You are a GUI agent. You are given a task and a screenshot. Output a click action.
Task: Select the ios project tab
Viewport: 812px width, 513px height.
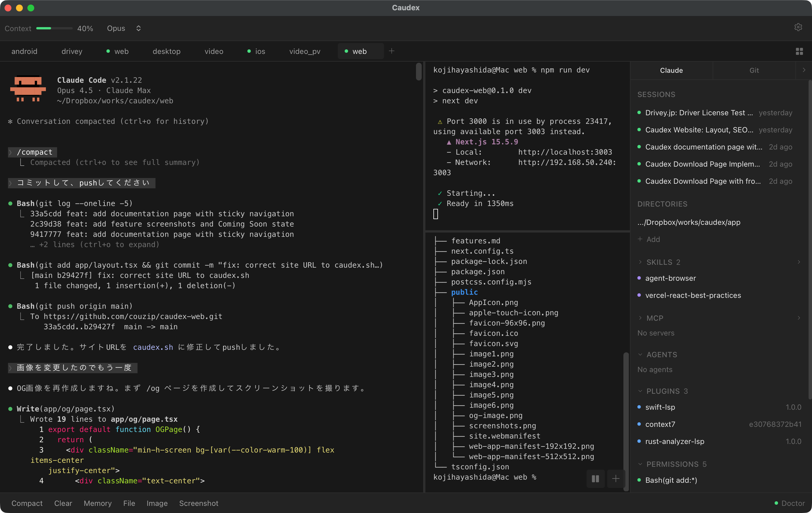click(260, 51)
